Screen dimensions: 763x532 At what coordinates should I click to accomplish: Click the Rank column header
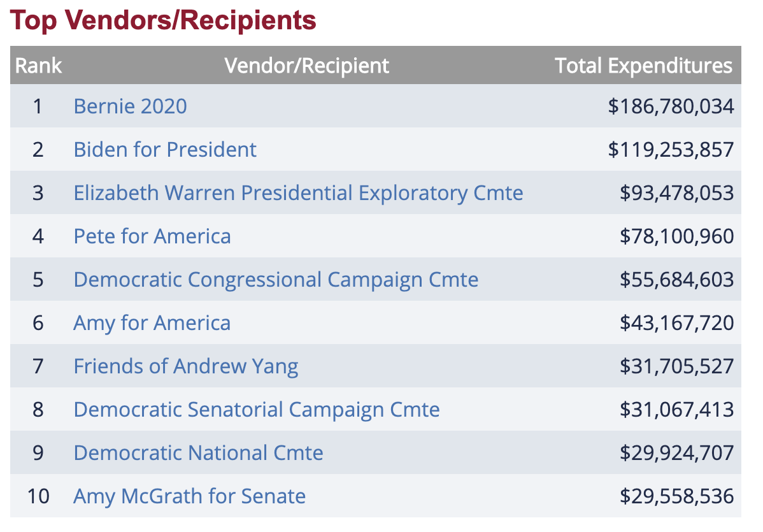38,66
